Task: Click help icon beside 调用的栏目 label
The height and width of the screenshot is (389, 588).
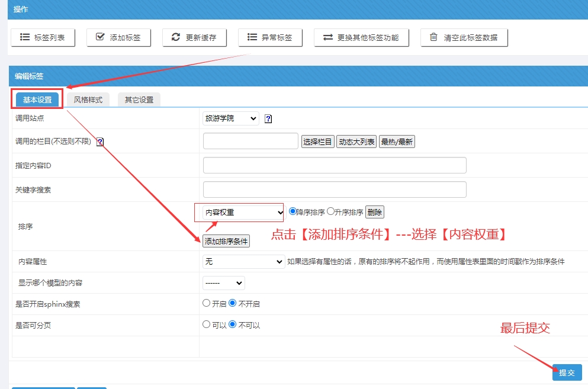Action: coord(99,142)
